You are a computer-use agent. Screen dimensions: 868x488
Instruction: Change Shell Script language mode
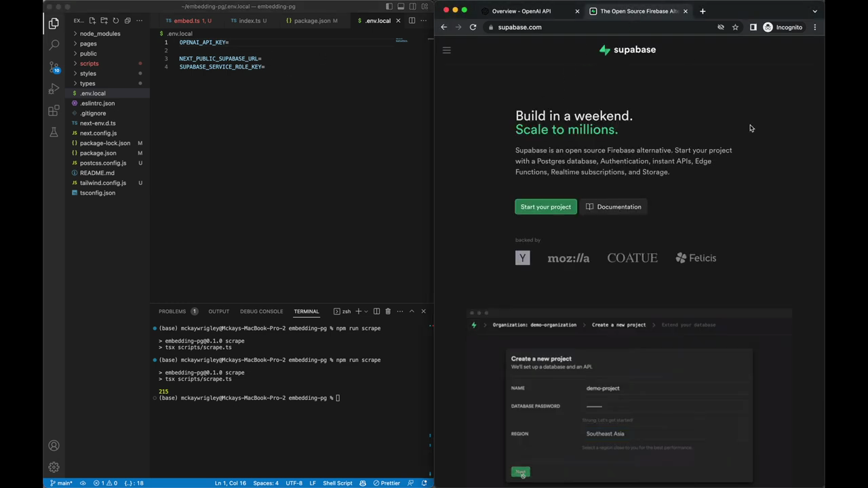tap(337, 483)
